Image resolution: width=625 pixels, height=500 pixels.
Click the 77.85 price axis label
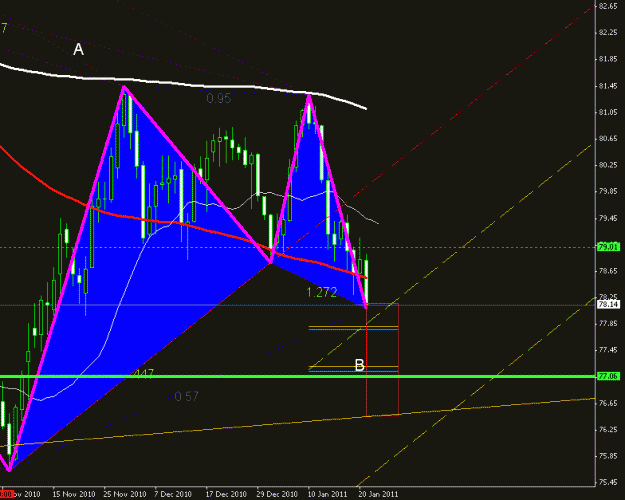(608, 323)
